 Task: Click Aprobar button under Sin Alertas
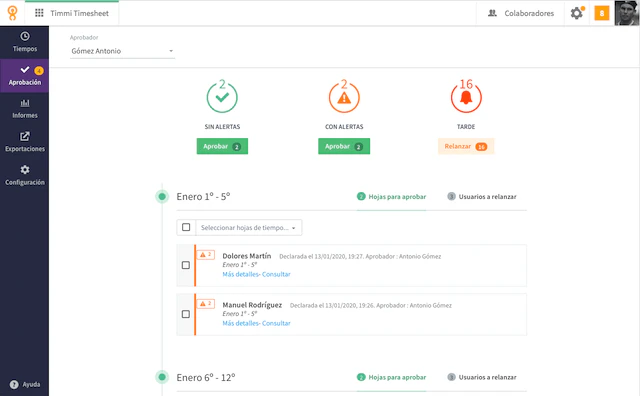pos(222,146)
